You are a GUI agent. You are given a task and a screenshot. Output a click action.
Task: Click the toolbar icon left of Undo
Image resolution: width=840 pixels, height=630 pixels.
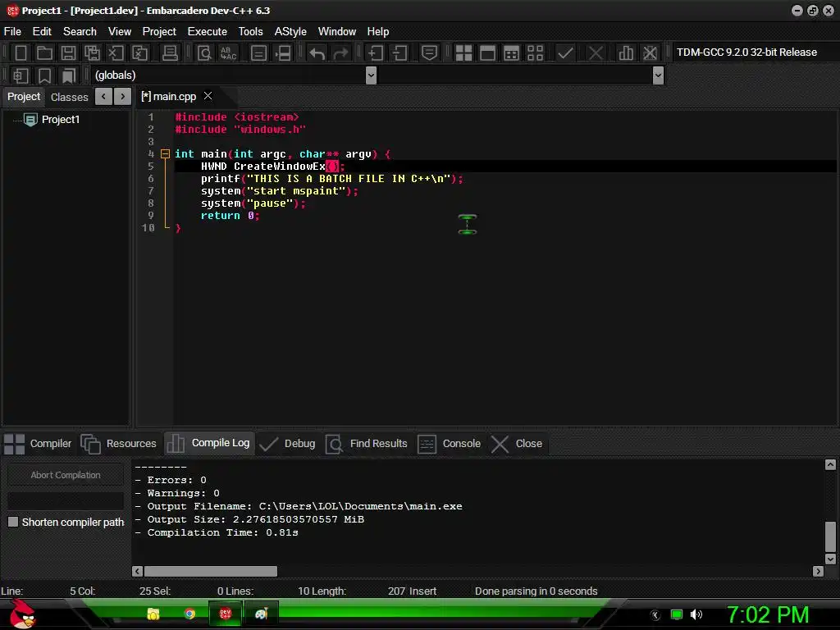click(283, 52)
